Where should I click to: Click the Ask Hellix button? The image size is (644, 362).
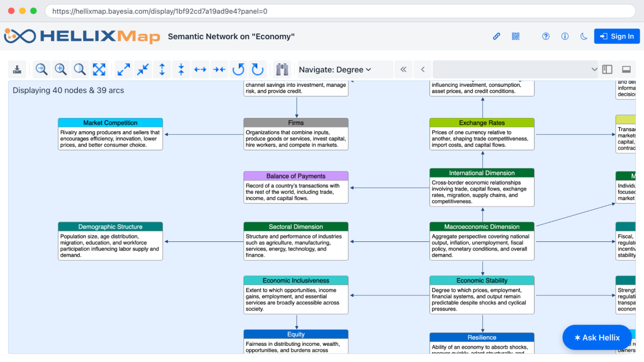pyautogui.click(x=597, y=337)
